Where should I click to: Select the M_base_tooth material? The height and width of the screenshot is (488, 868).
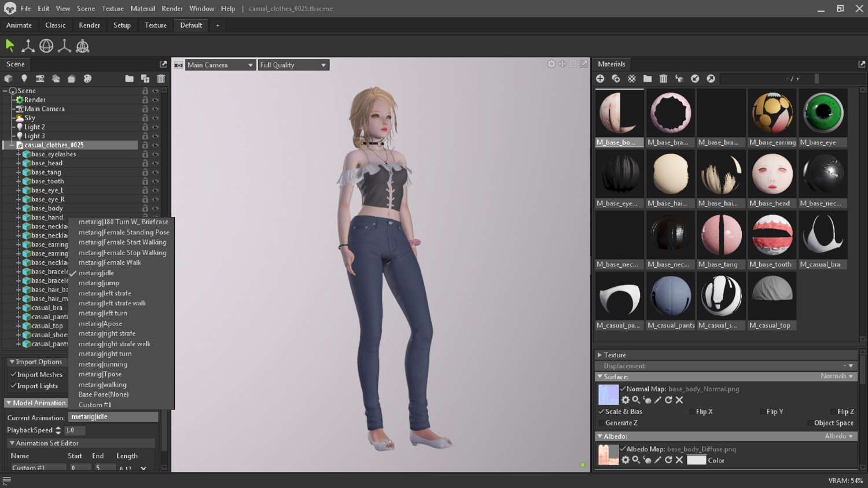[772, 240]
